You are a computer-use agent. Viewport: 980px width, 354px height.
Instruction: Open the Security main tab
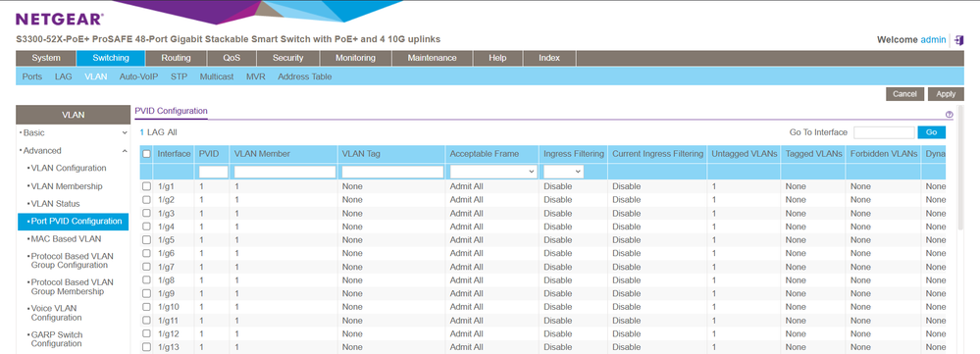[x=288, y=58]
